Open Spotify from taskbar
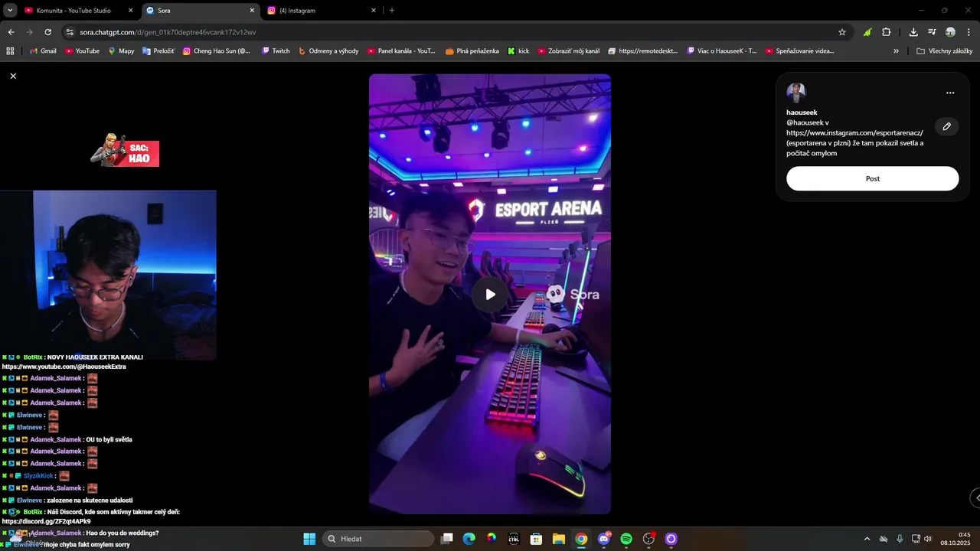 point(626,539)
